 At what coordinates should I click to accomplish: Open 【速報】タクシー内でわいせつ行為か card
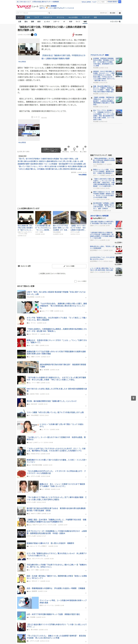[78, 223]
